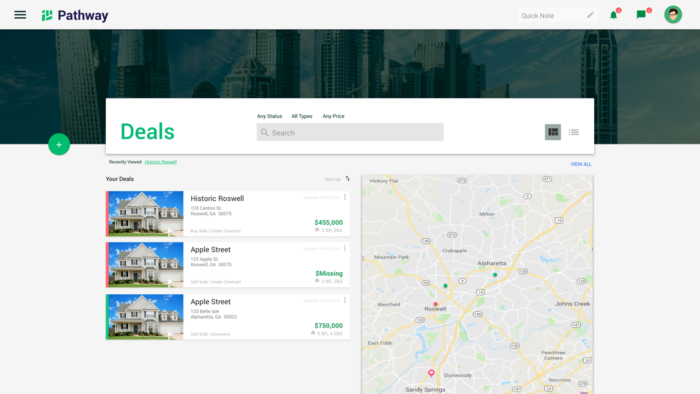Switch to card grid view
This screenshot has width=700, height=394.
[x=553, y=132]
